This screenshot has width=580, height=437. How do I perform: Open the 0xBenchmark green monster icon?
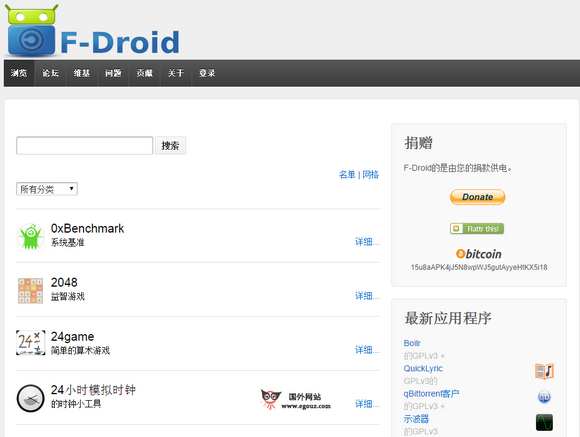30,236
